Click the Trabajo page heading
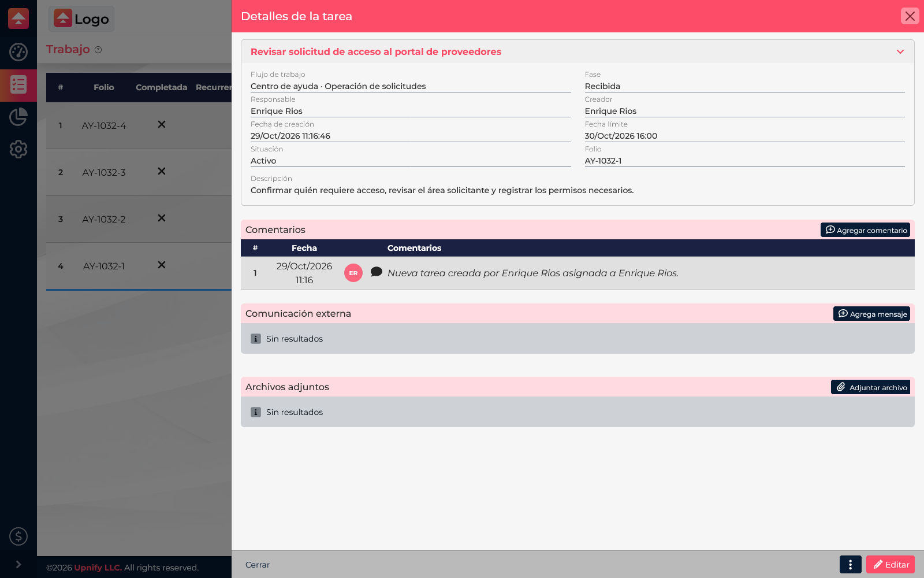The height and width of the screenshot is (578, 924). (x=68, y=49)
